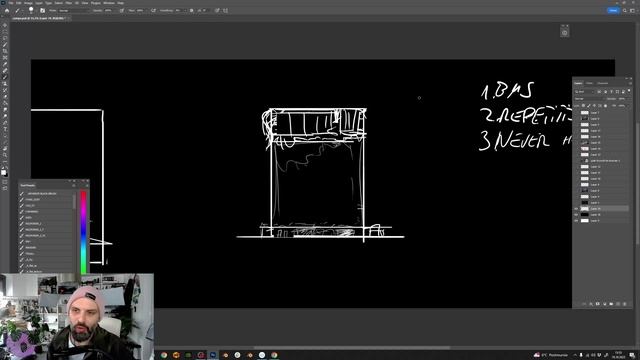The image size is (640, 360).
Task: Open the painting Mode dropdown
Action: (73, 11)
